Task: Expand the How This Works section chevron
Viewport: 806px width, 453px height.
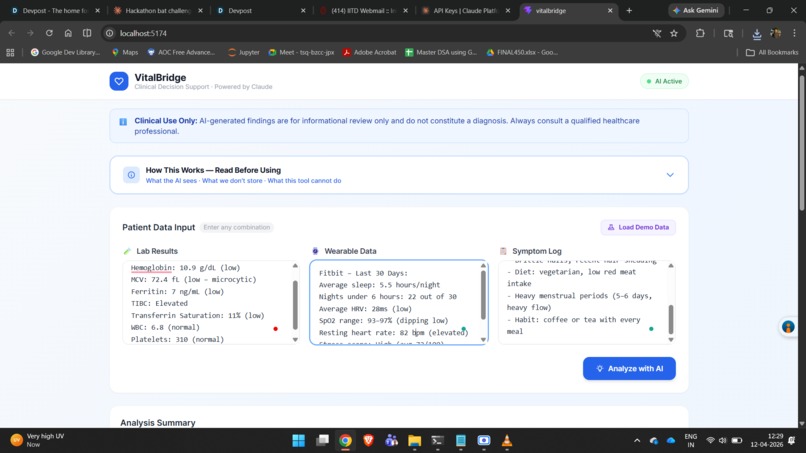Action: click(670, 175)
